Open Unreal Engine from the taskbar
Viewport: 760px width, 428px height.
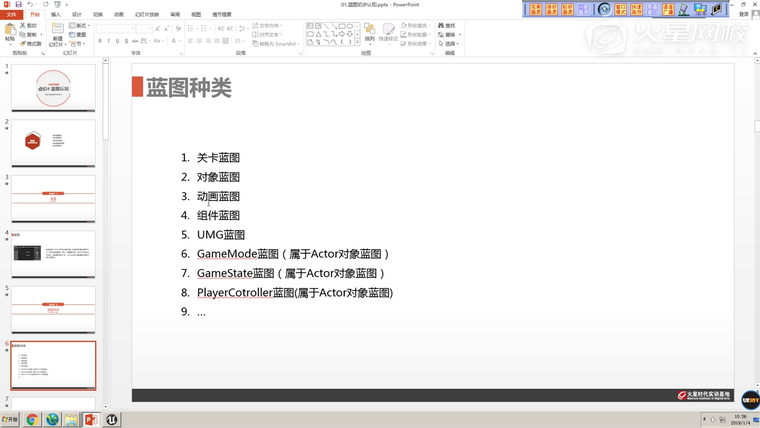111,419
